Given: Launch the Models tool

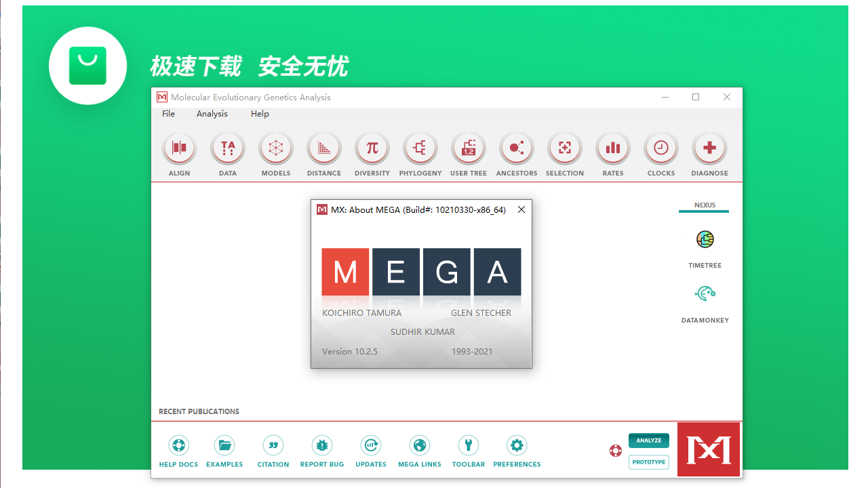Looking at the screenshot, I should [275, 148].
